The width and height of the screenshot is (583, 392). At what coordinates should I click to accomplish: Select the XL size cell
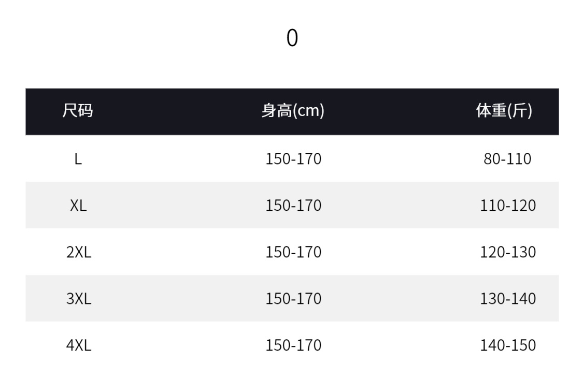78,206
